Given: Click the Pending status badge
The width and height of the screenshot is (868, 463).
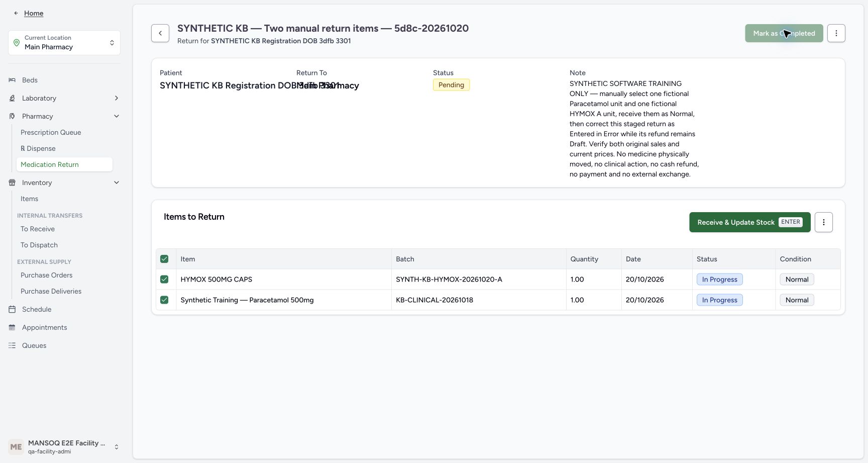Looking at the screenshot, I should point(451,85).
